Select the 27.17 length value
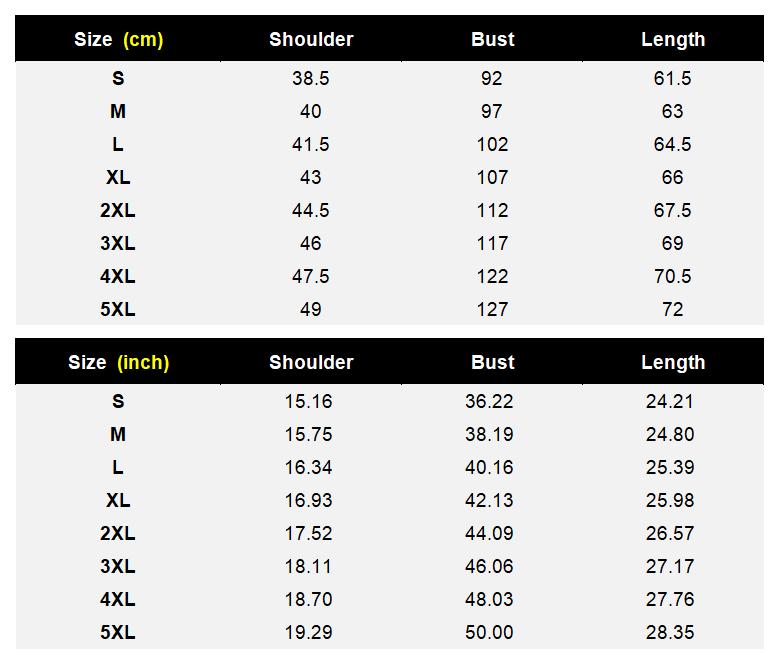The height and width of the screenshot is (664, 779). (670, 567)
